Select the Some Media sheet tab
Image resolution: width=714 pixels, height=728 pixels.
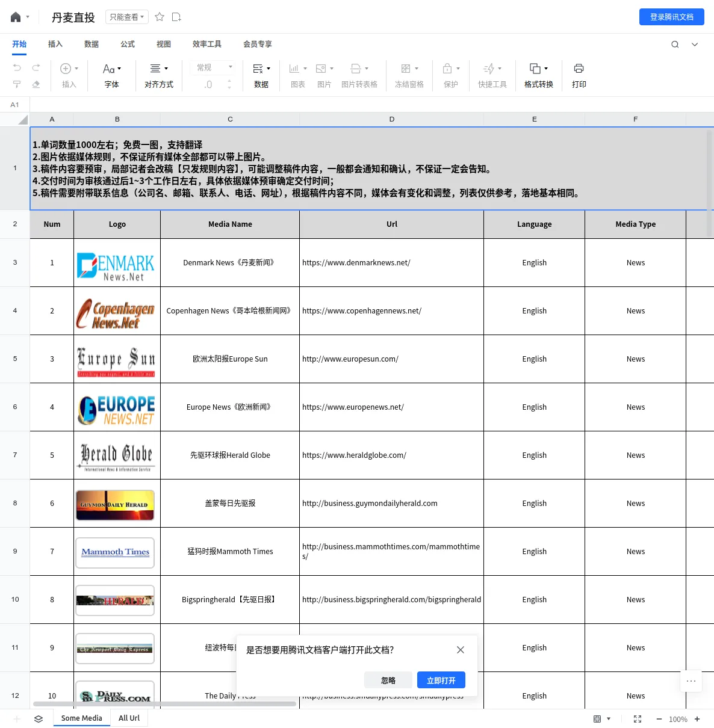(x=82, y=718)
